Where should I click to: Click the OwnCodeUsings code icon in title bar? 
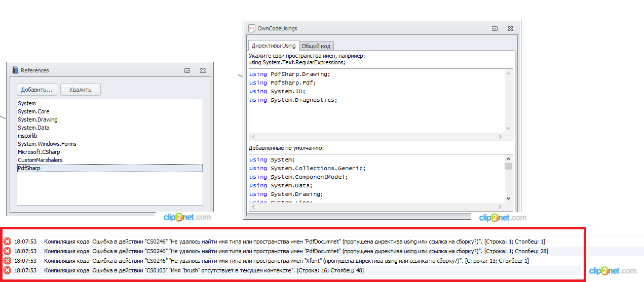click(x=252, y=28)
